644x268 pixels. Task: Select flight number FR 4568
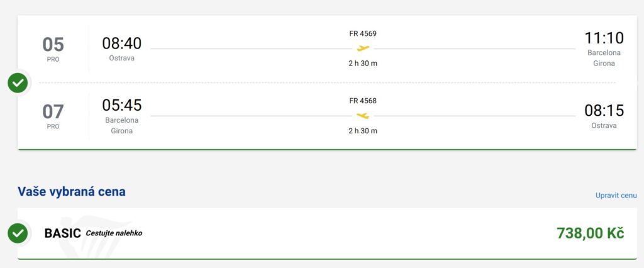363,101
